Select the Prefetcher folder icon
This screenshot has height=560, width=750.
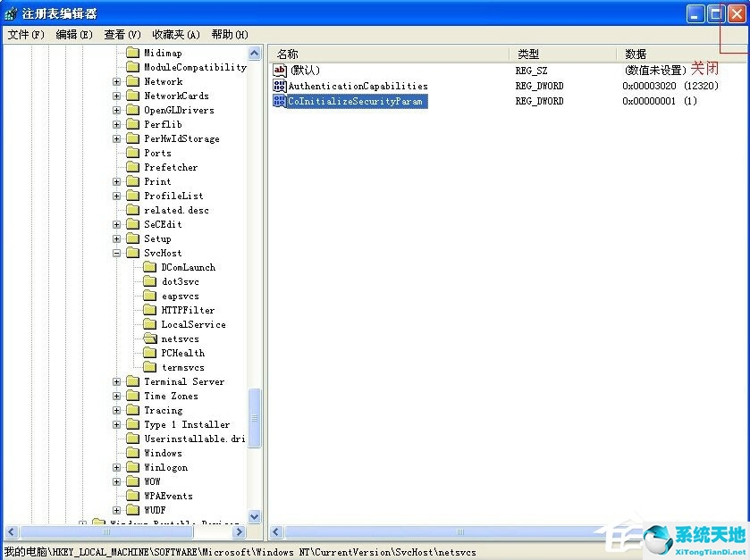point(132,167)
